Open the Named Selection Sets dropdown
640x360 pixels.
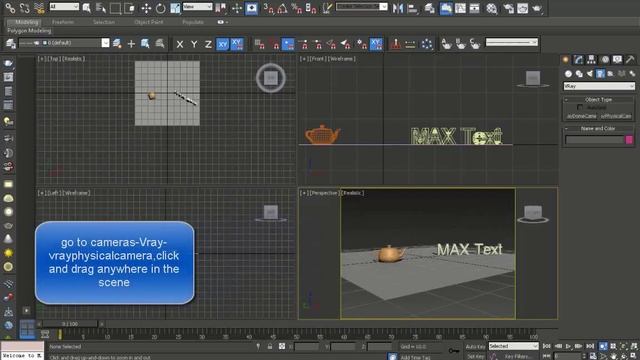coord(362,7)
